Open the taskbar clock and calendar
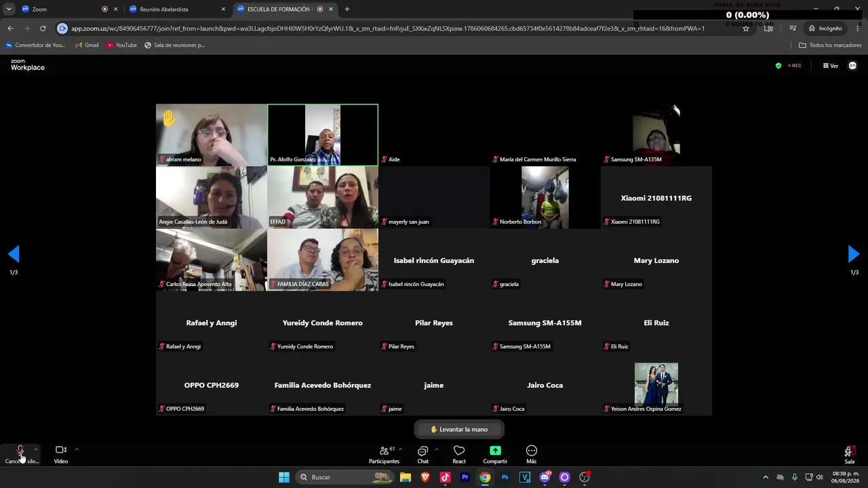This screenshot has height=488, width=868. coord(845,477)
